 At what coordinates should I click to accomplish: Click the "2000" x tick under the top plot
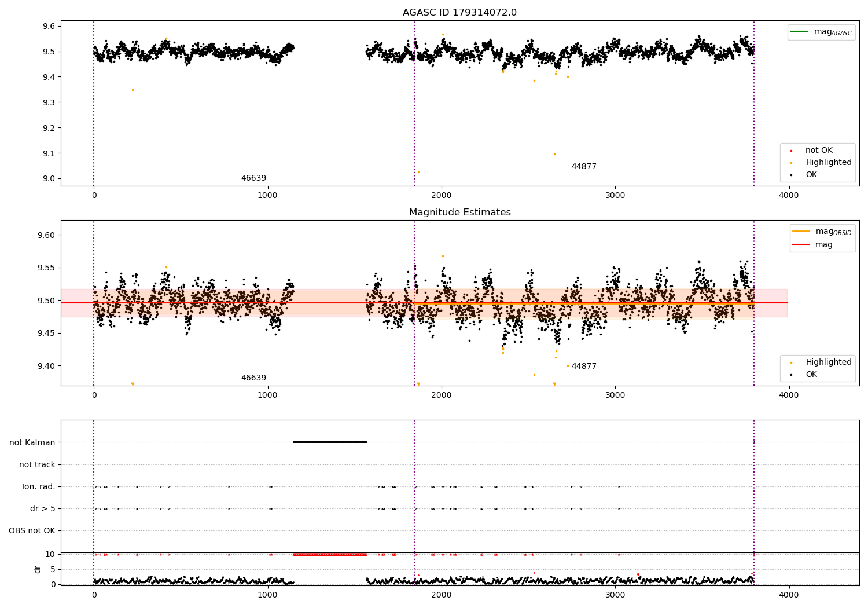click(442, 196)
